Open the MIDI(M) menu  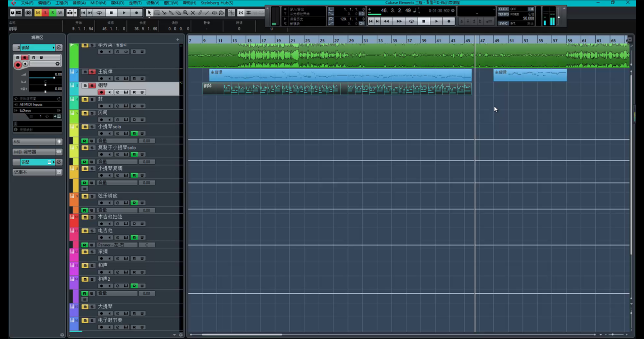click(x=98, y=3)
